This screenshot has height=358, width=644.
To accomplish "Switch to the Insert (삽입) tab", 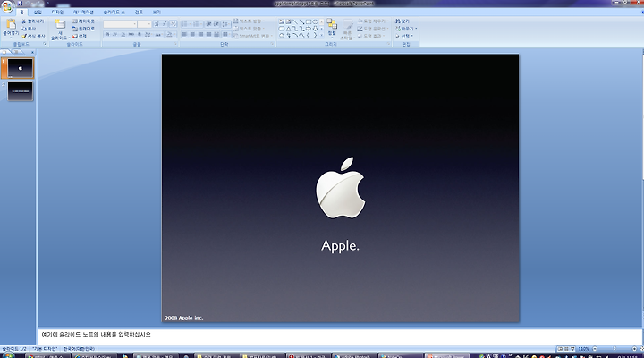I will (x=38, y=13).
